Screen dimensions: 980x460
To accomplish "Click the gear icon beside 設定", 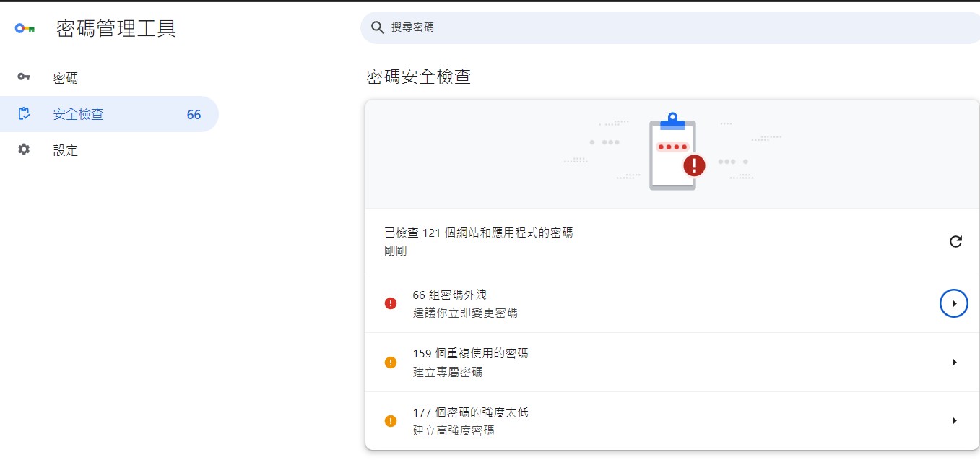I will (24, 149).
